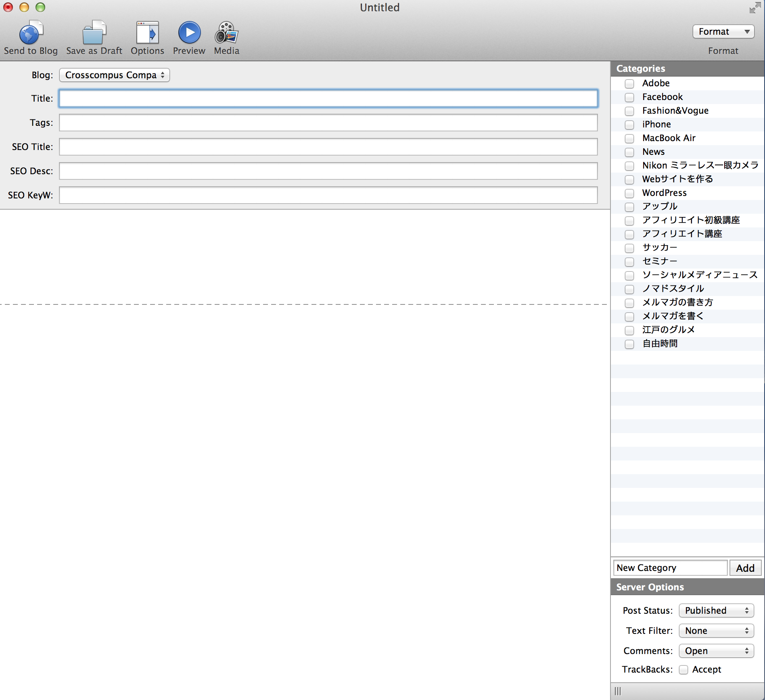Screen dimensions: 765x700
Task: Check the News category
Action: [629, 152]
